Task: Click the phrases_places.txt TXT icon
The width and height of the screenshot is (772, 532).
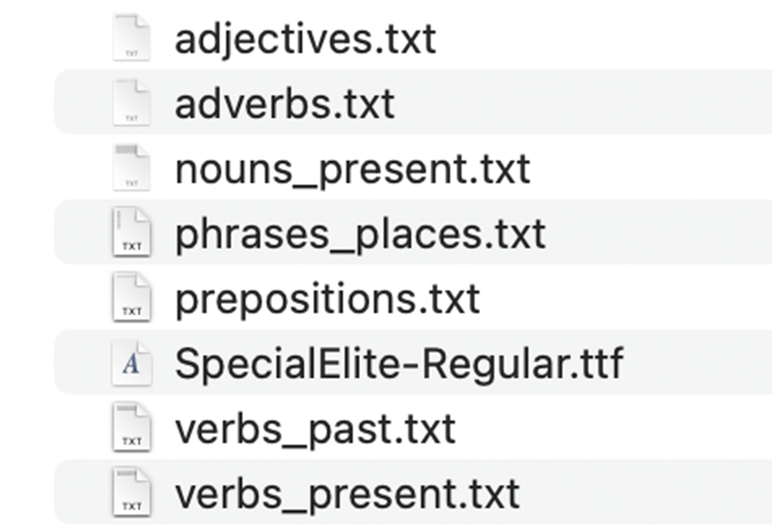Action: click(131, 233)
